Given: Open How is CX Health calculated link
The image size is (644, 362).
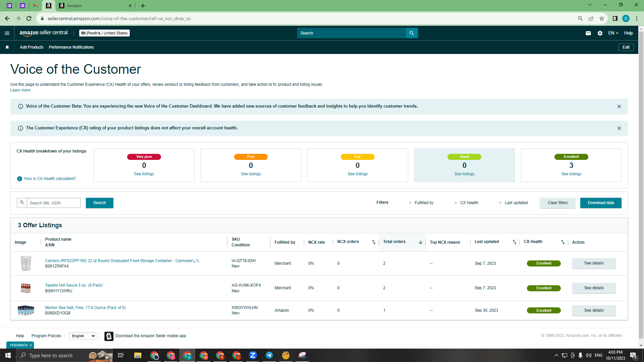Looking at the screenshot, I should [x=50, y=179].
